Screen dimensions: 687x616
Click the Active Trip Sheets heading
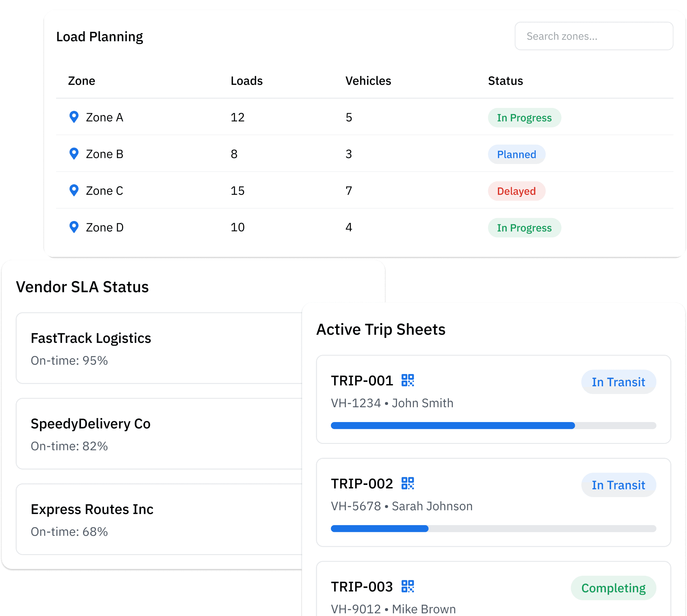tap(381, 330)
